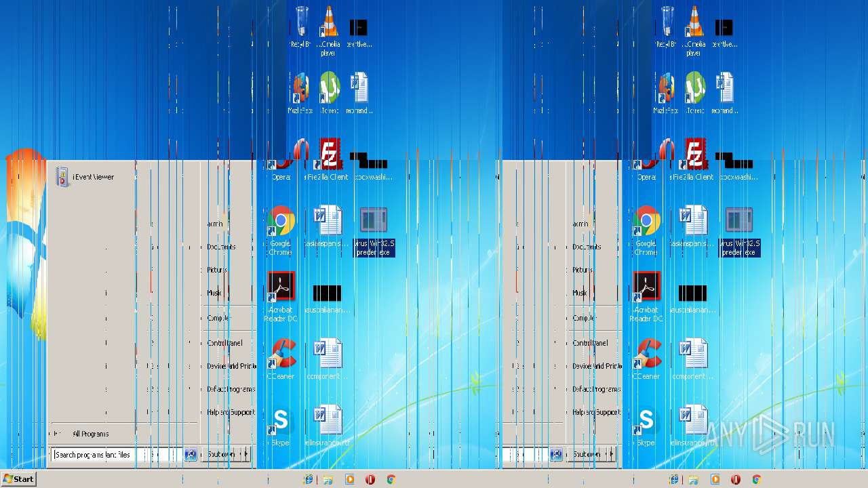Expand shutdown options arrow in right Start menu copy

tap(611, 454)
